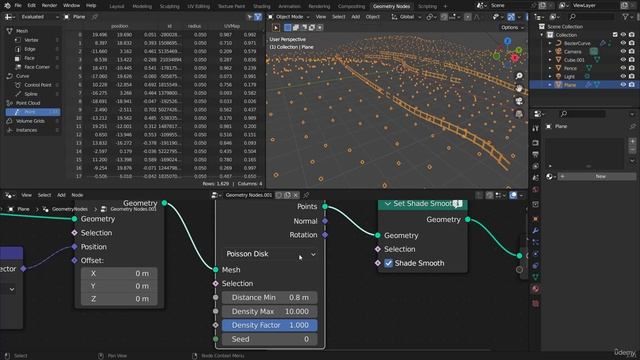Image resolution: width=640 pixels, height=360 pixels.
Task: Select the tweak cursor tool in viewport
Action: point(276,27)
